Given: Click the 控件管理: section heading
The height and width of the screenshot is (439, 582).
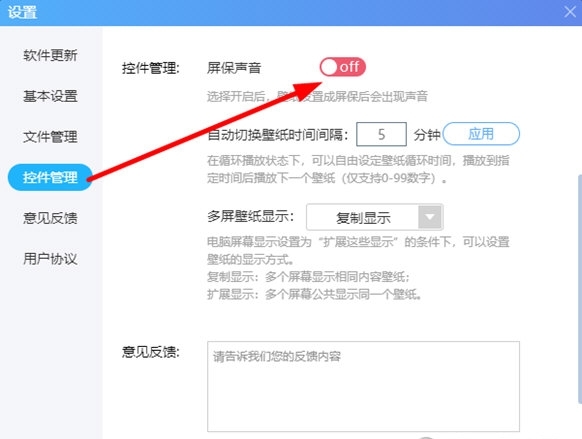Looking at the screenshot, I should [x=151, y=68].
